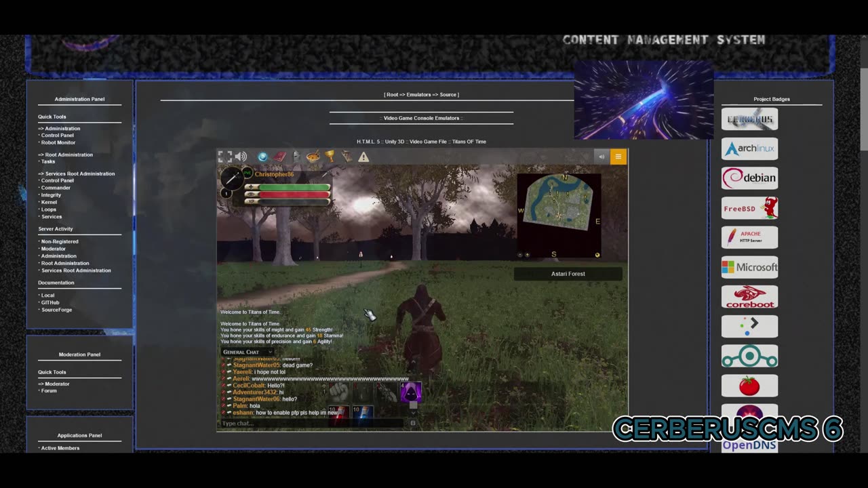Image resolution: width=868 pixels, height=488 pixels.
Task: Click the minimap zoom in button
Action: (x=528, y=255)
